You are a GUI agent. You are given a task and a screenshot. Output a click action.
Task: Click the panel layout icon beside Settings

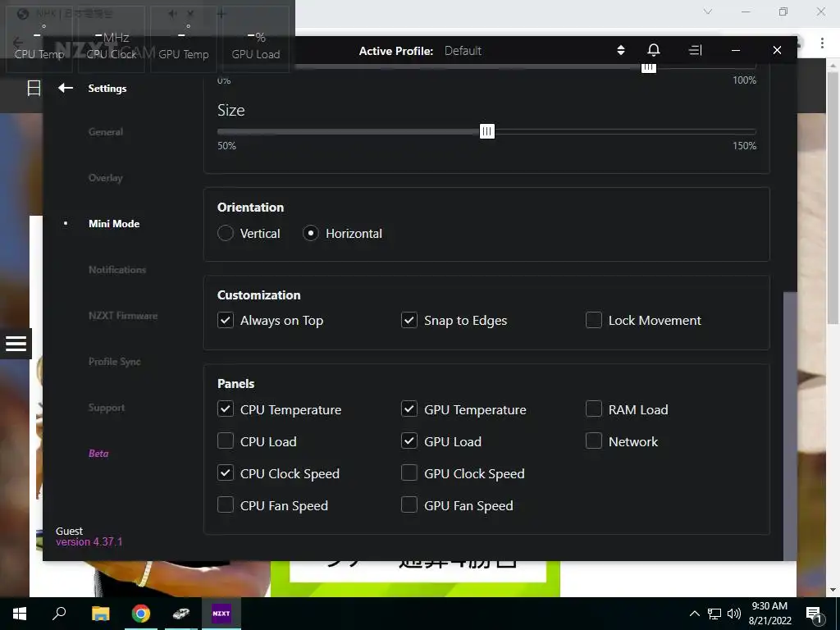pos(34,88)
